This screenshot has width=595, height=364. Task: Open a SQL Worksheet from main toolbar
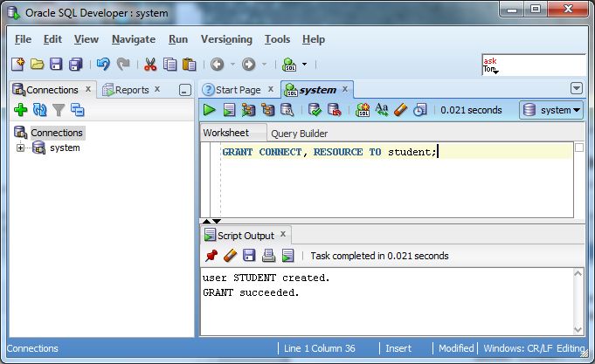(289, 65)
